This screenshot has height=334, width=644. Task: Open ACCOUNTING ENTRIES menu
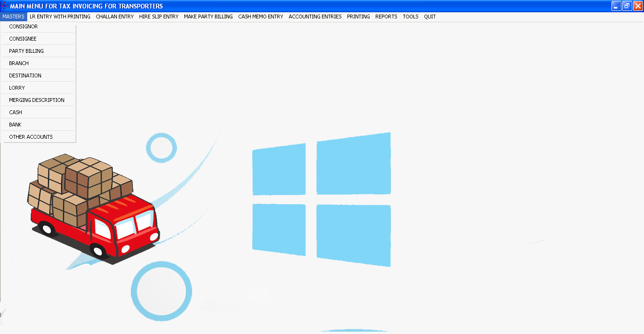315,16
